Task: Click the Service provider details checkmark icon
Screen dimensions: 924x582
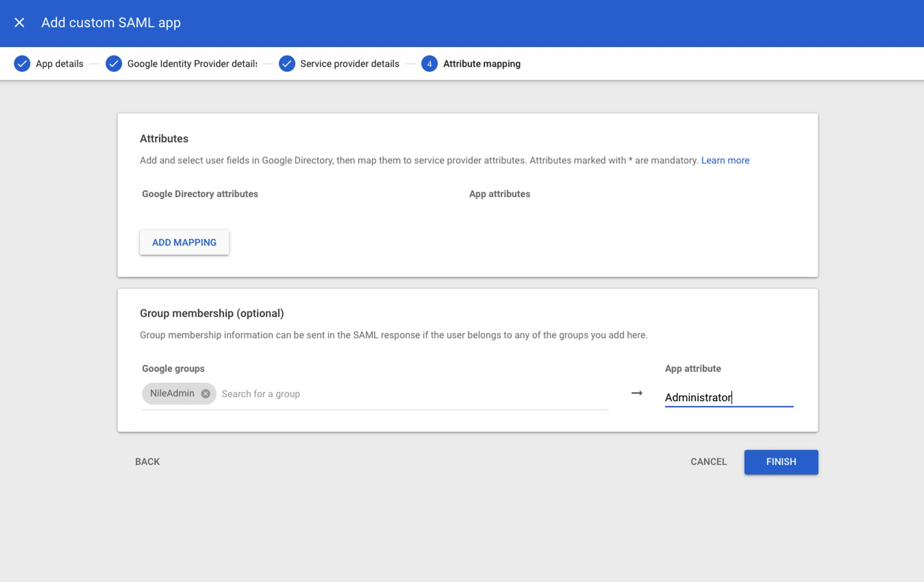Action: click(x=287, y=64)
